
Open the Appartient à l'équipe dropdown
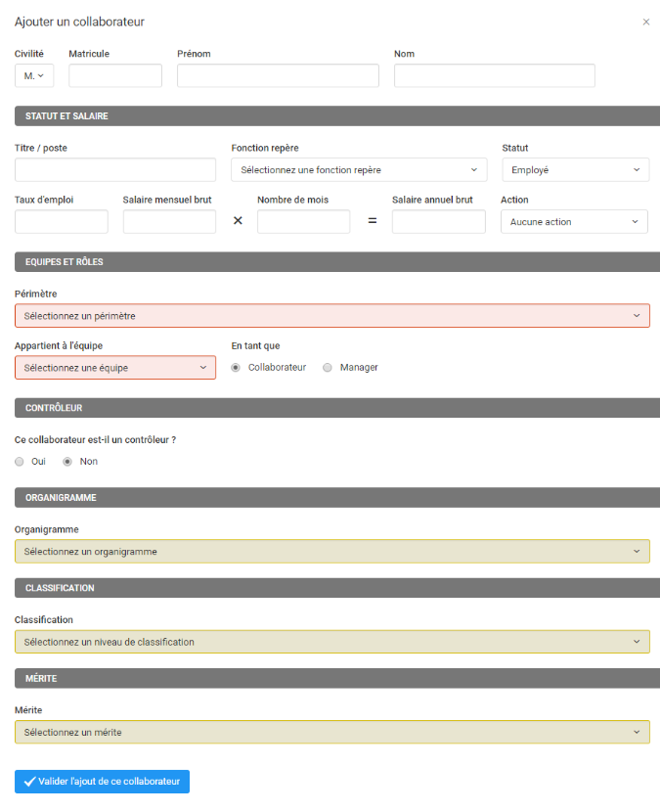pyautogui.click(x=115, y=368)
